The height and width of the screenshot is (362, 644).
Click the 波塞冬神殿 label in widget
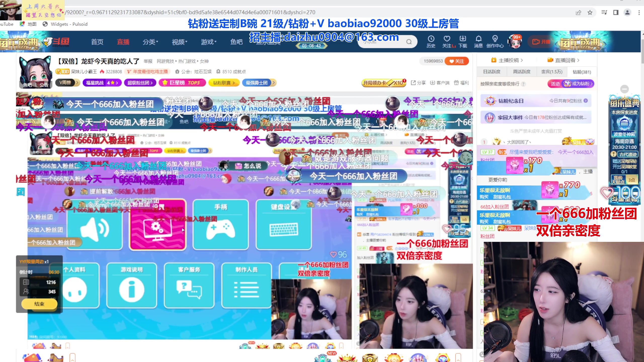click(x=624, y=134)
